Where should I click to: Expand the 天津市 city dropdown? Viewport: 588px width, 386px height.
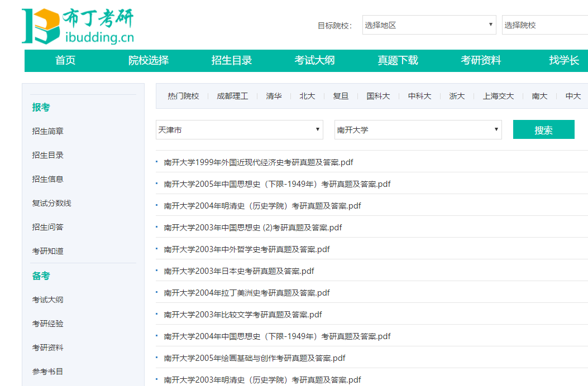click(x=239, y=129)
